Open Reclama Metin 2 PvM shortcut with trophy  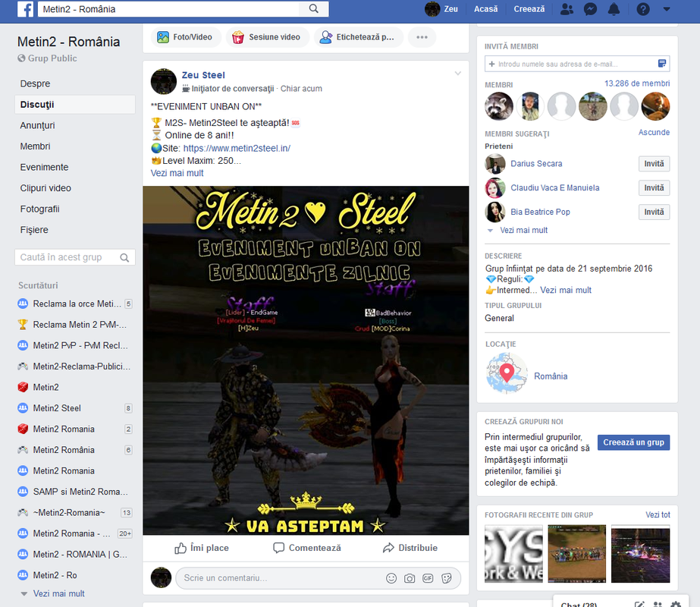(x=80, y=325)
